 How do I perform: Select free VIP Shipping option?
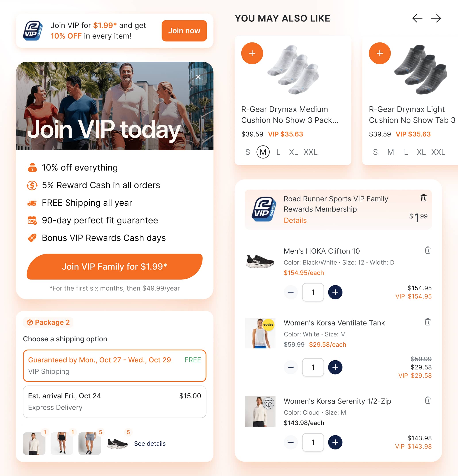(115, 365)
